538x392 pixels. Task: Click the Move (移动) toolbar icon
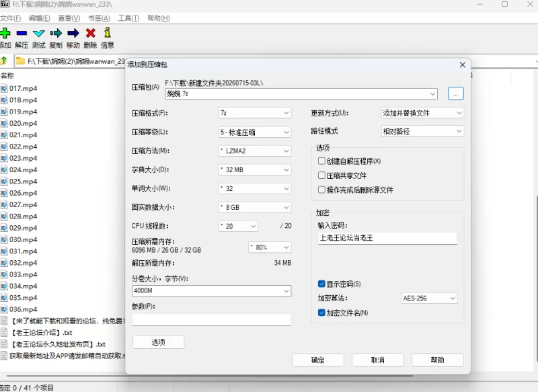[x=73, y=33]
